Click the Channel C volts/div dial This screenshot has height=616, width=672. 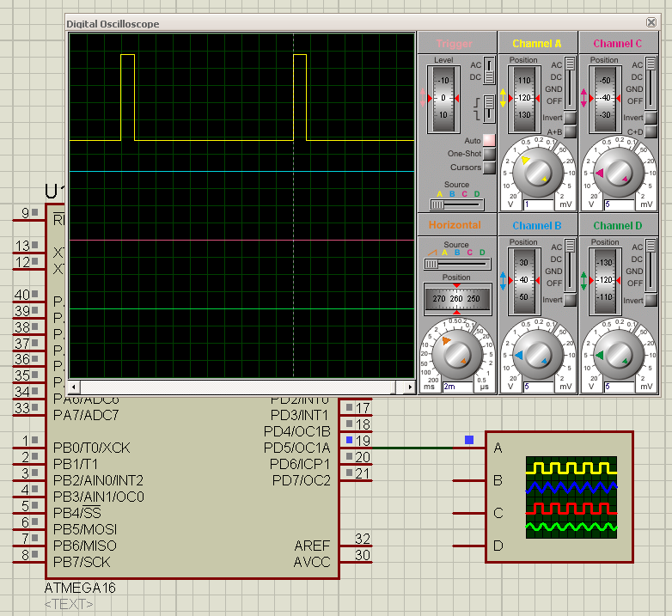(619, 174)
